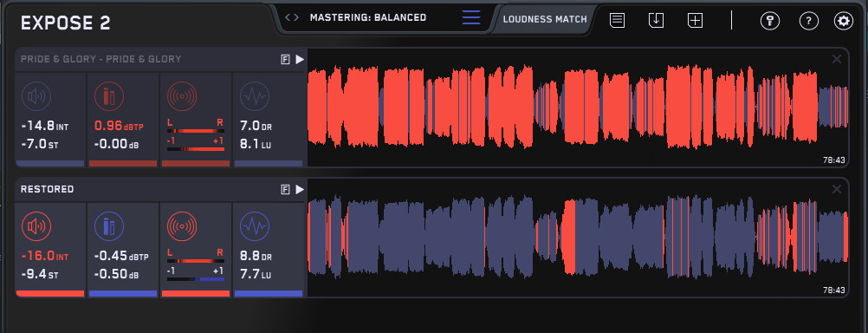This screenshot has height=333, width=868.
Task: Select the -16.0 INT loudness value
Action: pos(45,257)
